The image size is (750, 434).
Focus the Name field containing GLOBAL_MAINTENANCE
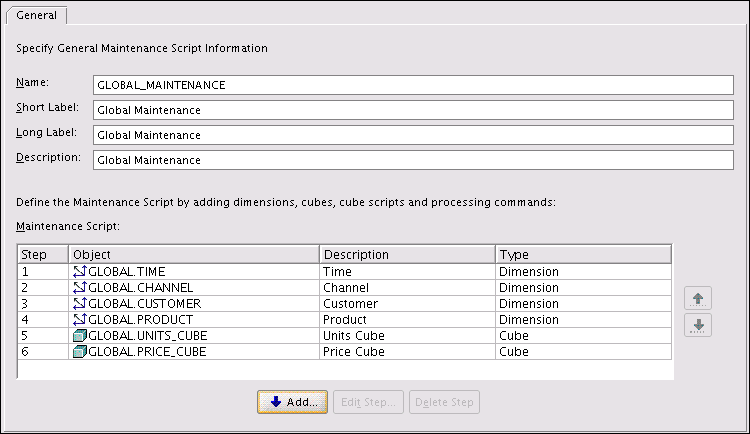(413, 85)
